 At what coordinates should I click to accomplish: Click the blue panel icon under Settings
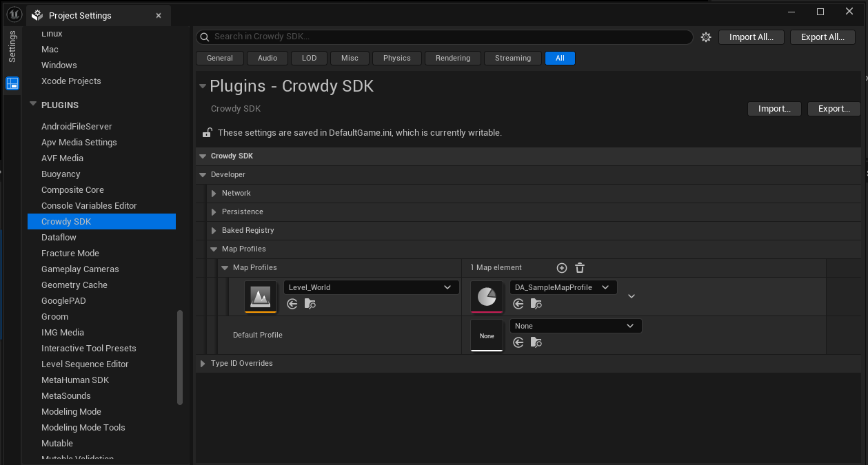pyautogui.click(x=12, y=83)
